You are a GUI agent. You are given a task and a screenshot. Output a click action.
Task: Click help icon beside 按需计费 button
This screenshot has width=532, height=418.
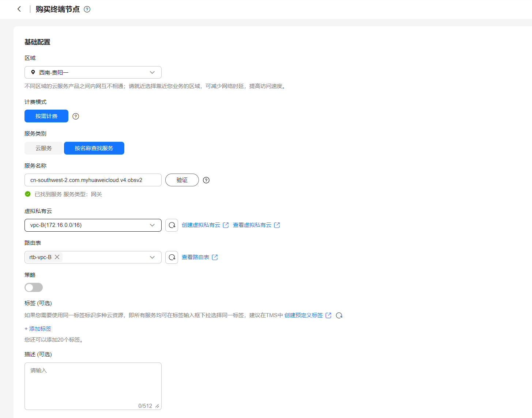coord(76,116)
